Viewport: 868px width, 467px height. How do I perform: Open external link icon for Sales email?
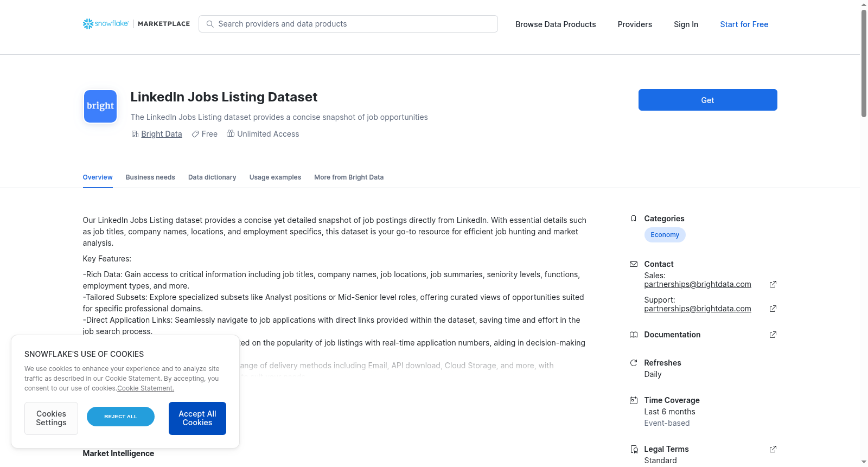773,284
